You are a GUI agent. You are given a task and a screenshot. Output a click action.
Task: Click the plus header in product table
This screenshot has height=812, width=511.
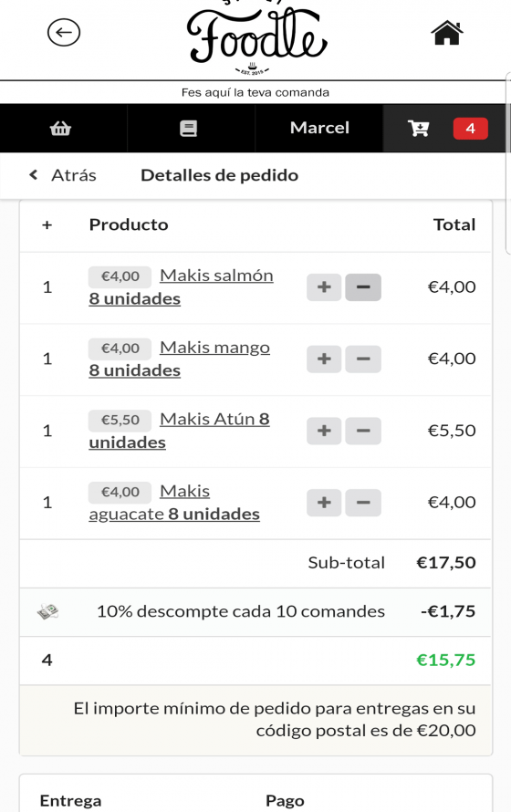pyautogui.click(x=47, y=224)
